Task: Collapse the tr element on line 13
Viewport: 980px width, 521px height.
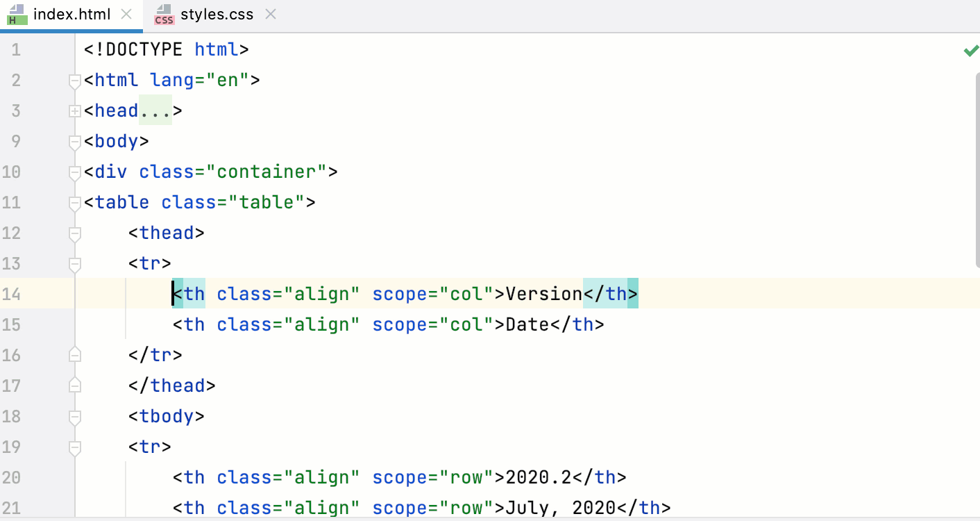Action: point(74,264)
